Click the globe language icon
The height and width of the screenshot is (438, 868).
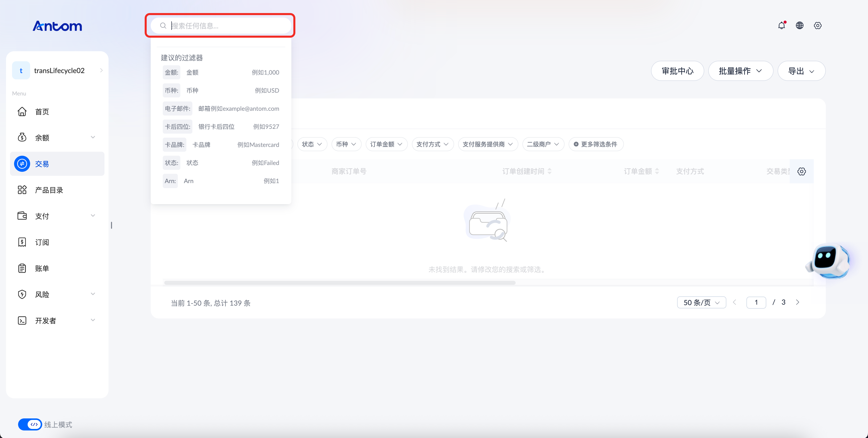(800, 26)
